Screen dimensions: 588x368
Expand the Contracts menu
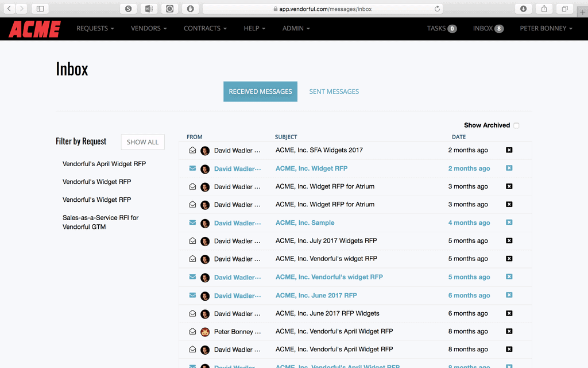click(x=205, y=29)
